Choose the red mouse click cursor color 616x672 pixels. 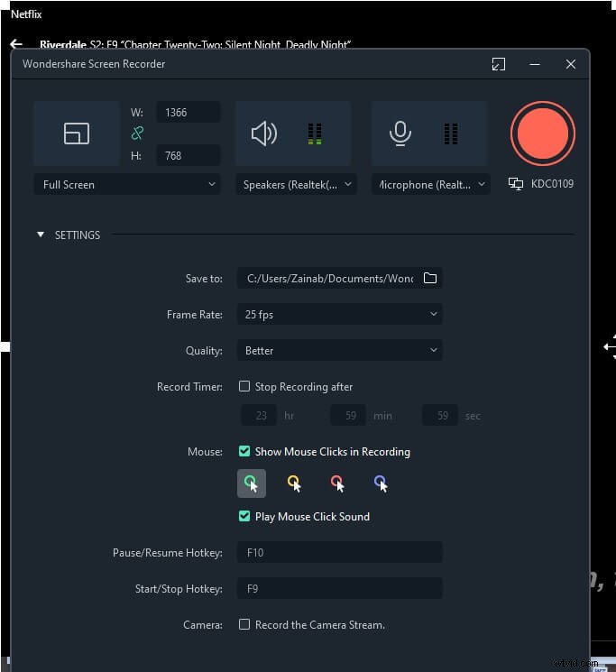tap(337, 483)
